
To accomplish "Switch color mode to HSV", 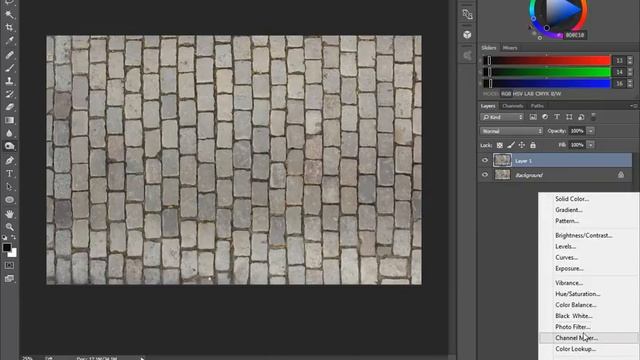I will click(x=518, y=94).
